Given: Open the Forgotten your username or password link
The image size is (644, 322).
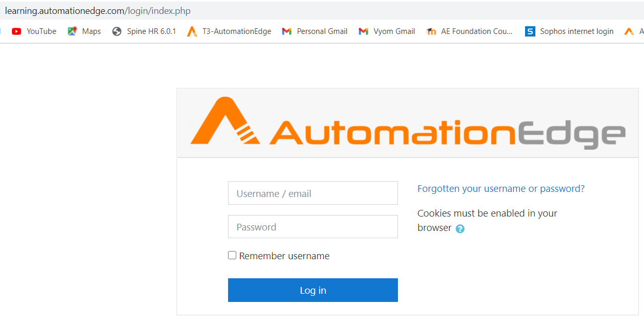Looking at the screenshot, I should pyautogui.click(x=501, y=189).
